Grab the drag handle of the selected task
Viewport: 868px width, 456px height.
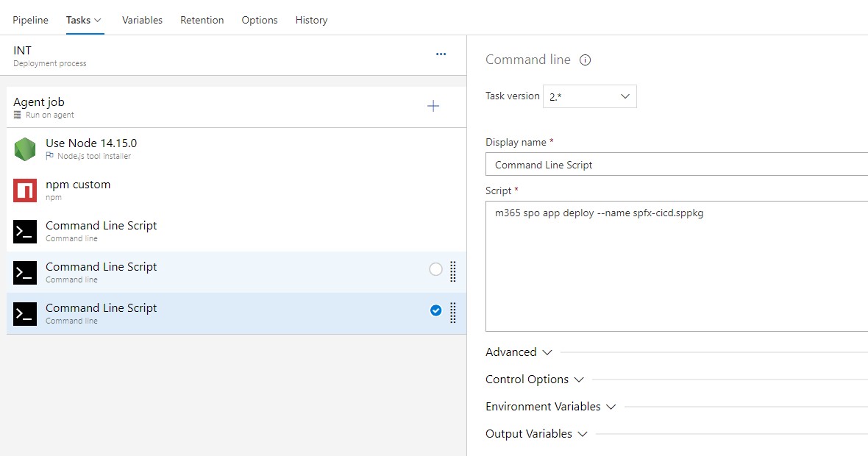tap(453, 313)
